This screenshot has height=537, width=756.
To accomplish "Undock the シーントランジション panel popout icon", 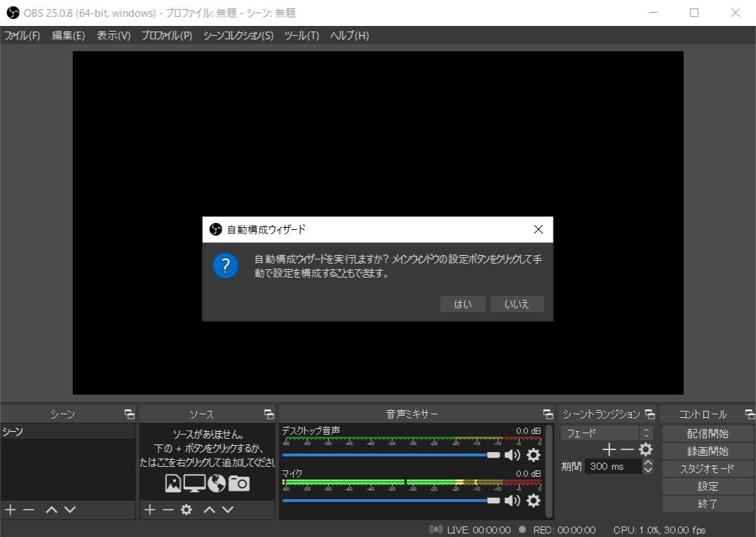I will pos(650,414).
